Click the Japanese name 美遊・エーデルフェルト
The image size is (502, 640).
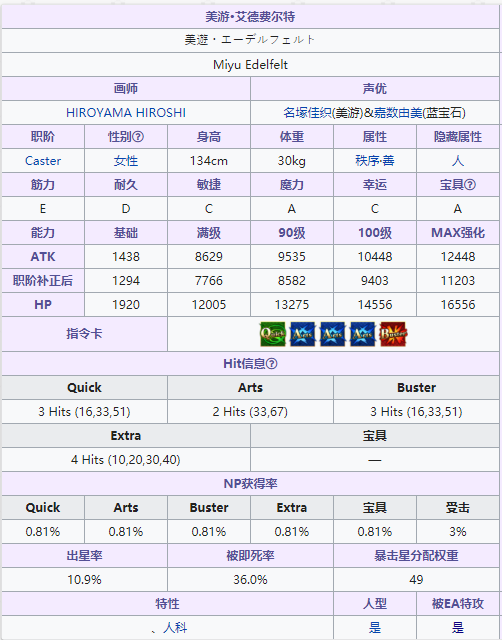pyautogui.click(x=250, y=40)
